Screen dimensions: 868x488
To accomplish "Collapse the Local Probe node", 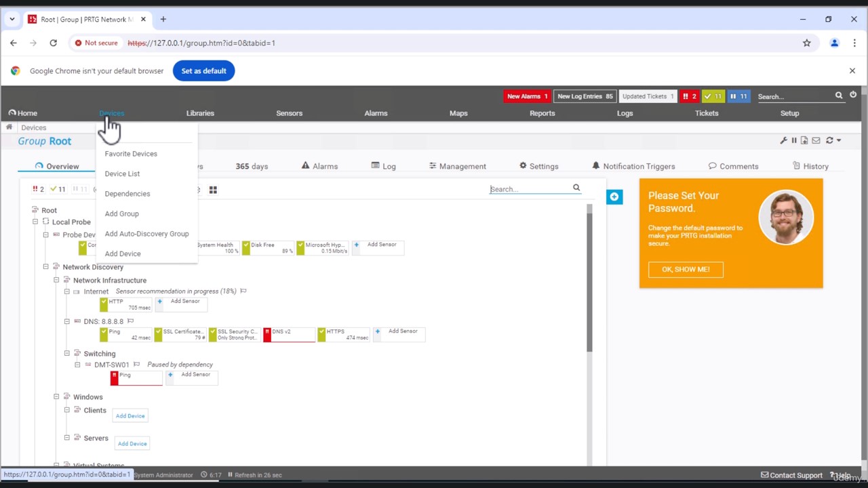I will [35, 222].
